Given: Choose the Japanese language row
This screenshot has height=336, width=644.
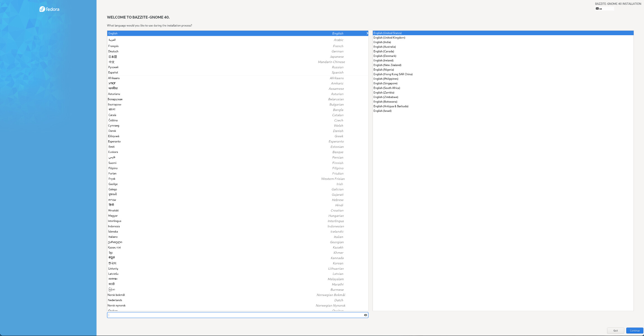Looking at the screenshot, I should pos(237,57).
